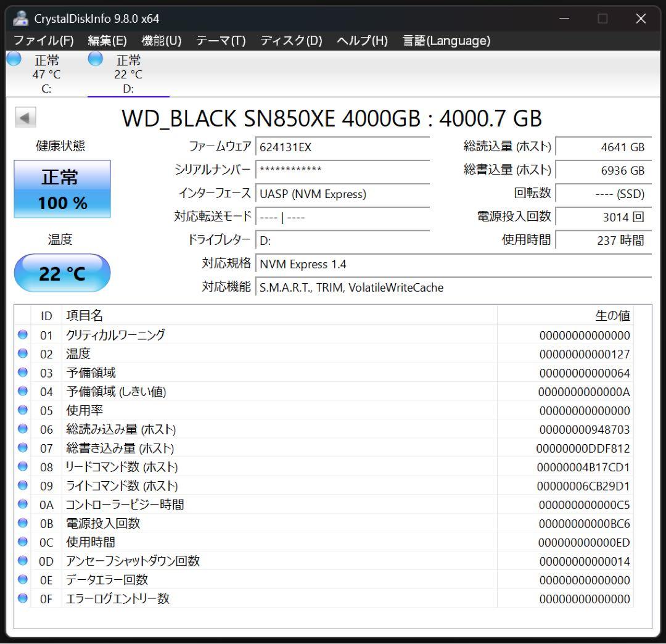
Task: Click the interface field UASP (NVM Express)
Action: [x=342, y=194]
